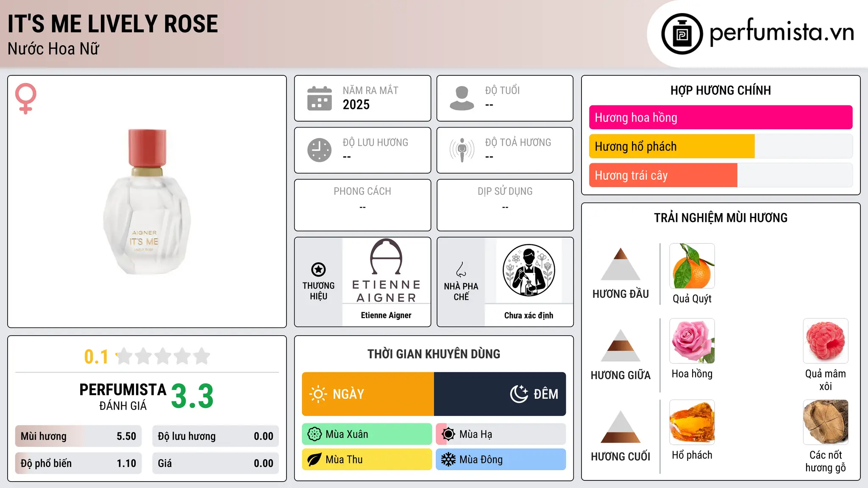Click the pink Hương hoa hồng accord bar
This screenshot has height=488, width=868.
click(x=721, y=117)
